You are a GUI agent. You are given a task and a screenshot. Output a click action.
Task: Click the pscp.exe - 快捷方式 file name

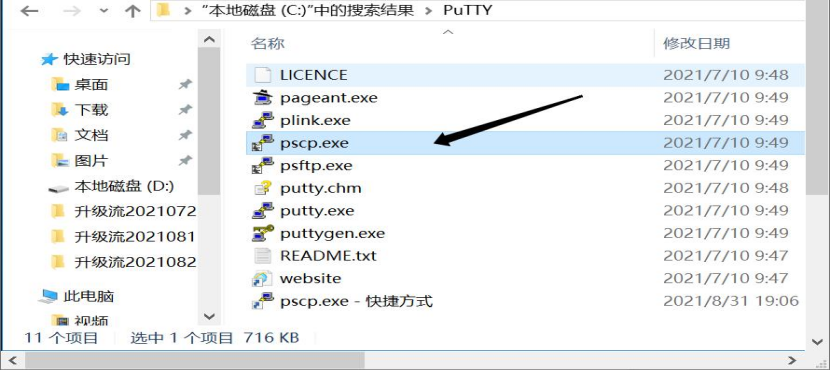coord(356,302)
